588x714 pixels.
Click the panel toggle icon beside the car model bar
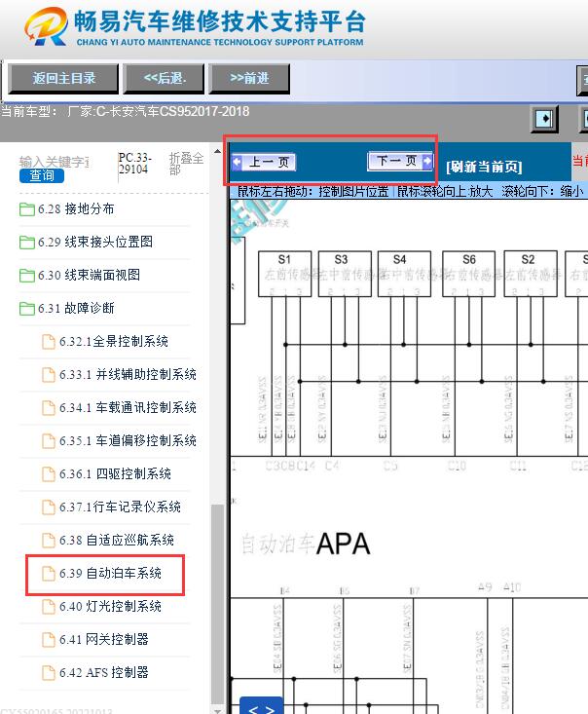pyautogui.click(x=544, y=119)
